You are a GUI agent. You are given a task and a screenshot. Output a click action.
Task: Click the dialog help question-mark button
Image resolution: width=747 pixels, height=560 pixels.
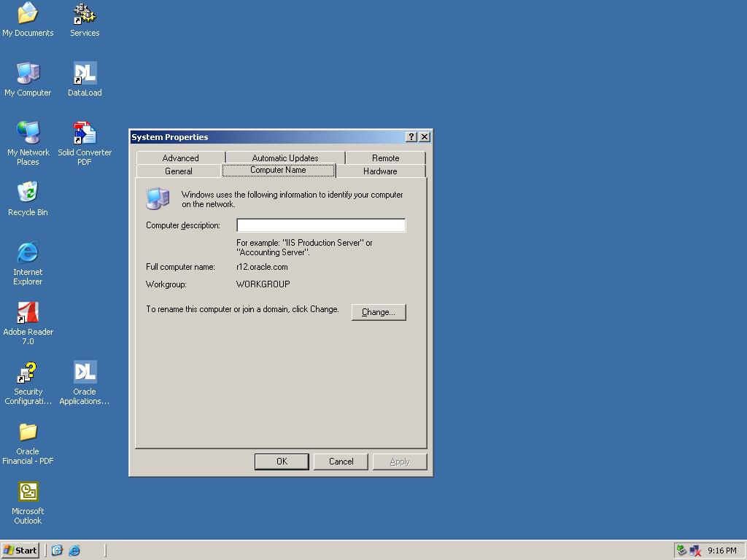(411, 137)
